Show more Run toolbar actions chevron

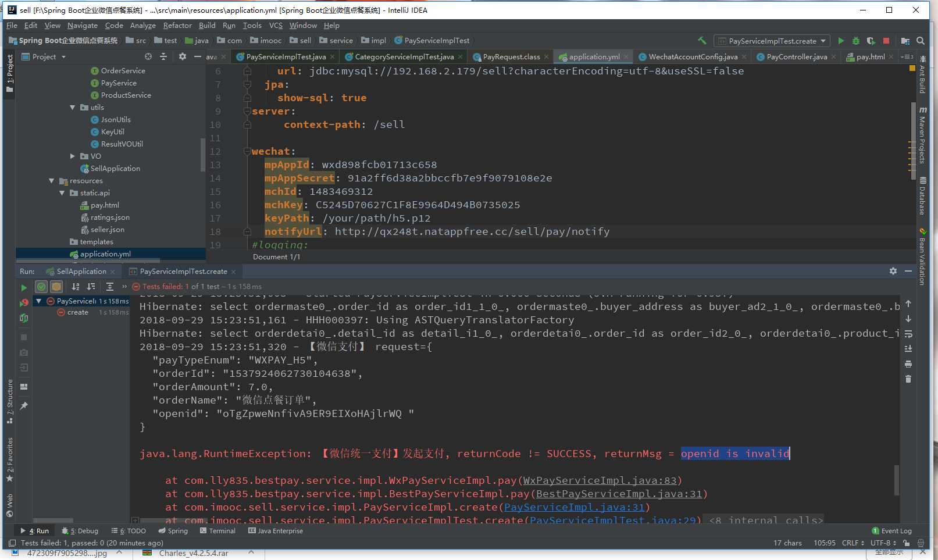tap(124, 287)
